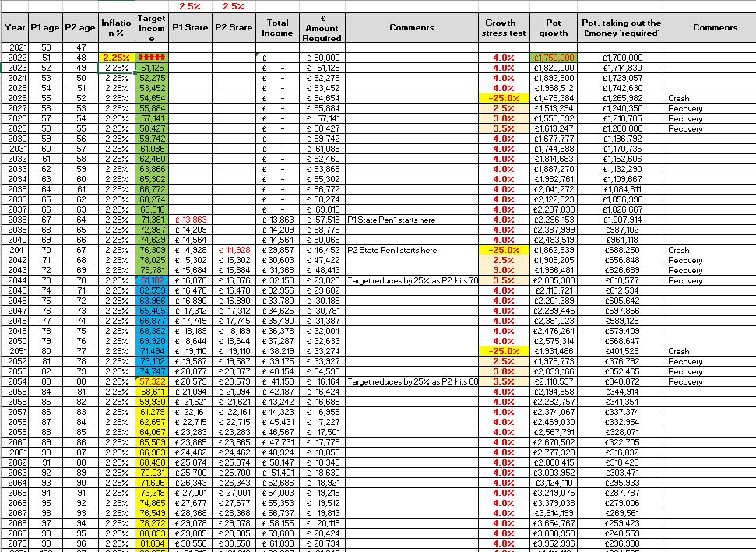Click the "Comments" header beside "£ Amount Required"
The width and height of the screenshot is (756, 552).
click(412, 27)
